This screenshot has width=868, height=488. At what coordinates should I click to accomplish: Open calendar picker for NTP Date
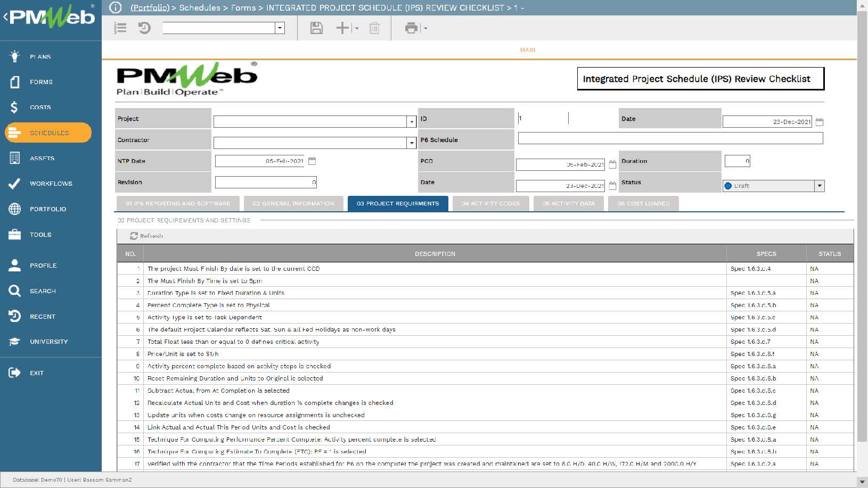tap(312, 161)
